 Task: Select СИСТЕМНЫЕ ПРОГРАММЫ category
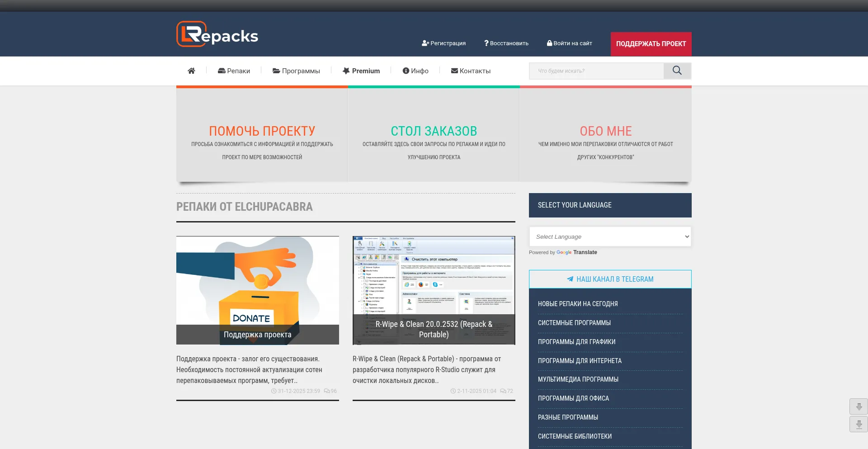pyautogui.click(x=574, y=323)
